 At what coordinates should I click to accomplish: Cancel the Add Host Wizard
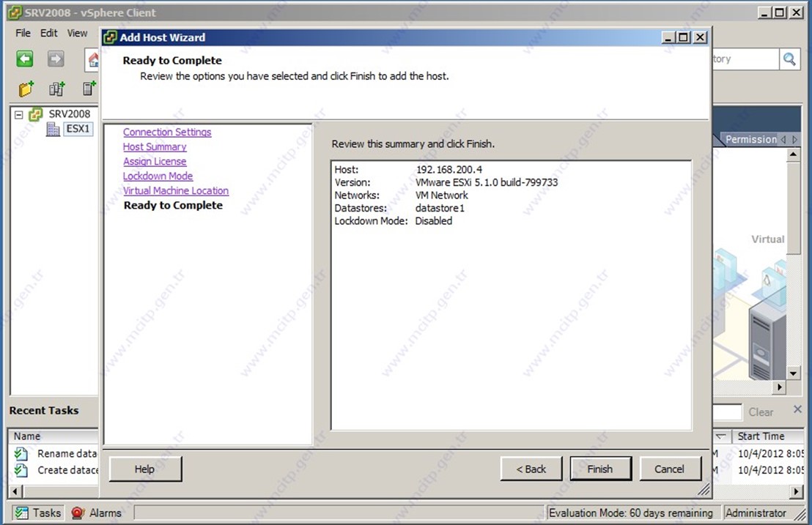coord(670,469)
